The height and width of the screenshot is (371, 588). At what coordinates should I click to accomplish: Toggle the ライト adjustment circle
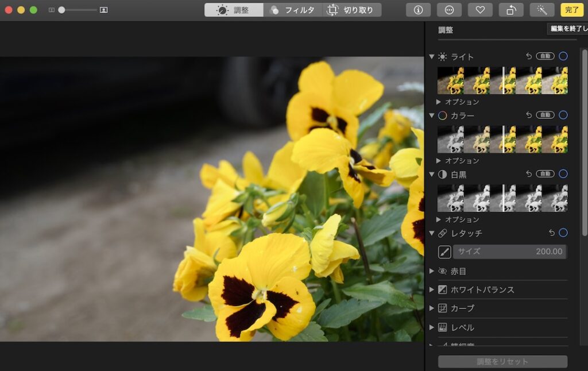point(563,56)
